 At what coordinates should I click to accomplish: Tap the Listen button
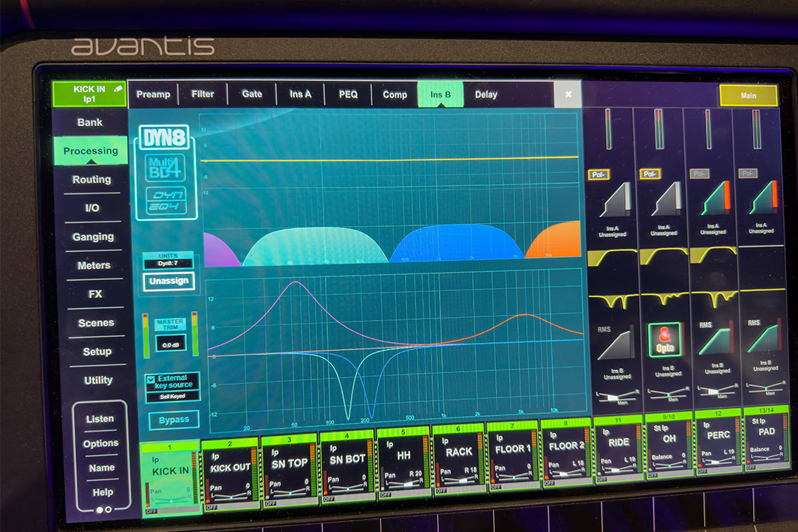(100, 418)
